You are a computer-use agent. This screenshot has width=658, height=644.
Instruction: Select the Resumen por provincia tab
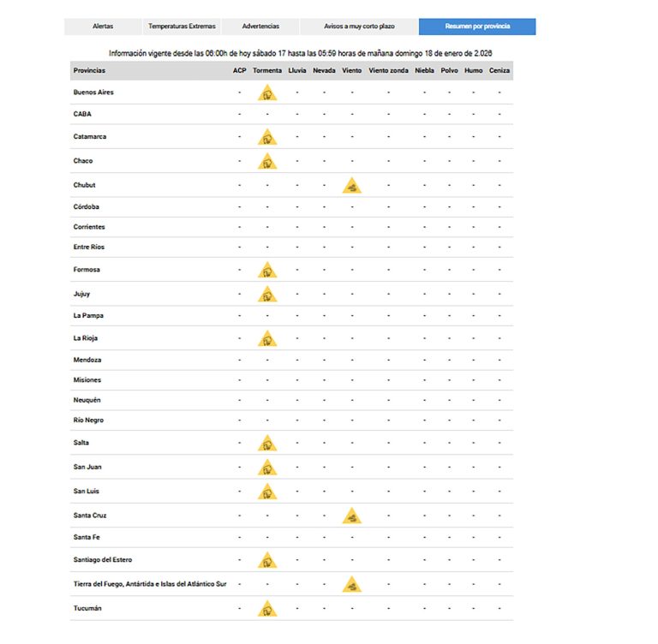tap(477, 27)
